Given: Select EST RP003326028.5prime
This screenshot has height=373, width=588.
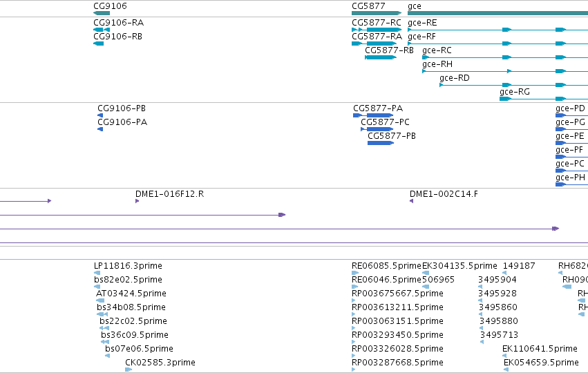Looking at the screenshot, I should [x=353, y=356].
